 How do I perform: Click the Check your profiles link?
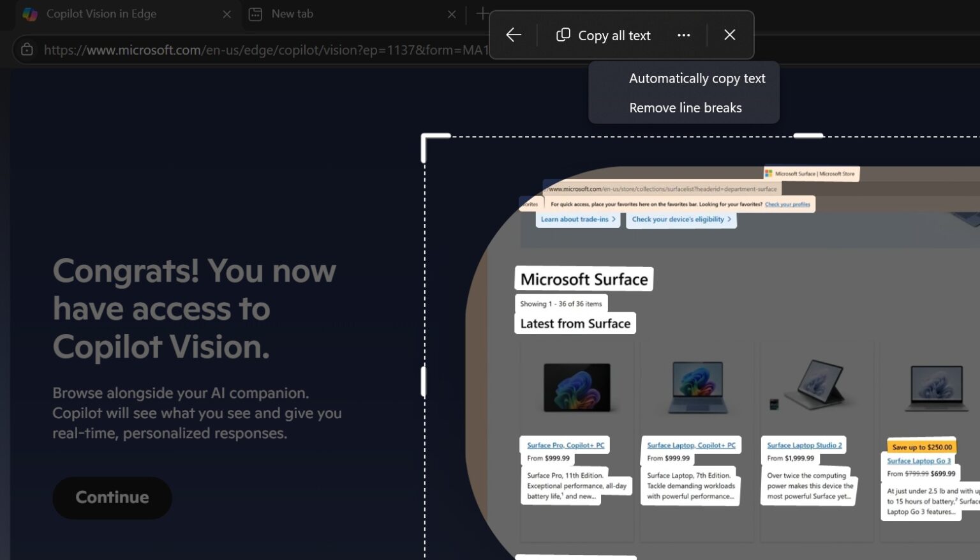click(x=787, y=204)
